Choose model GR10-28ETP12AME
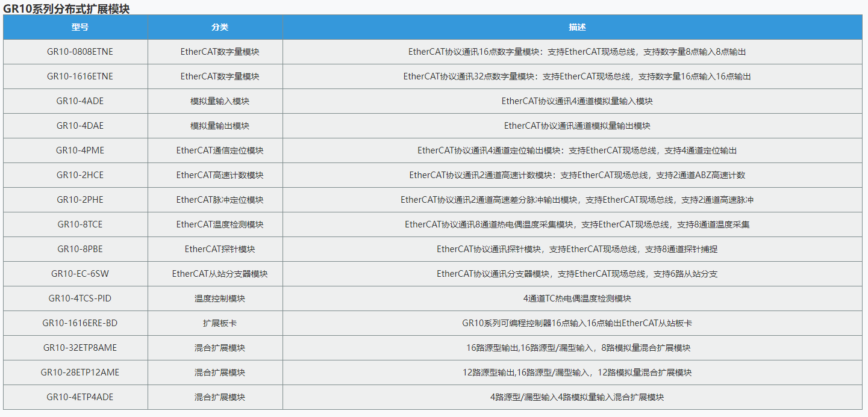Screen dimensions: 868x417 pos(80,372)
